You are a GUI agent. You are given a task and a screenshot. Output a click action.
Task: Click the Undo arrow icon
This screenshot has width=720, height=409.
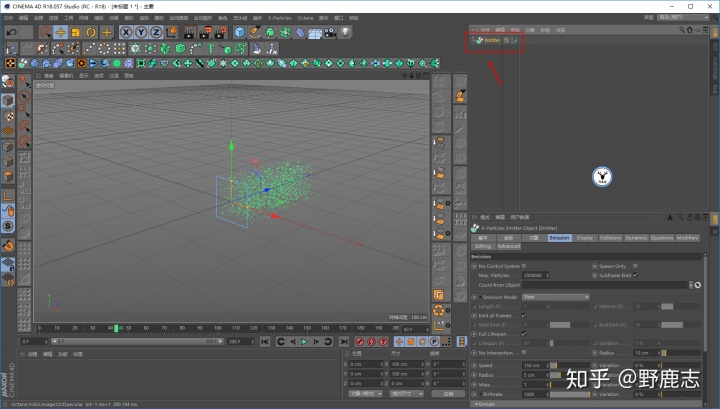click(x=11, y=32)
